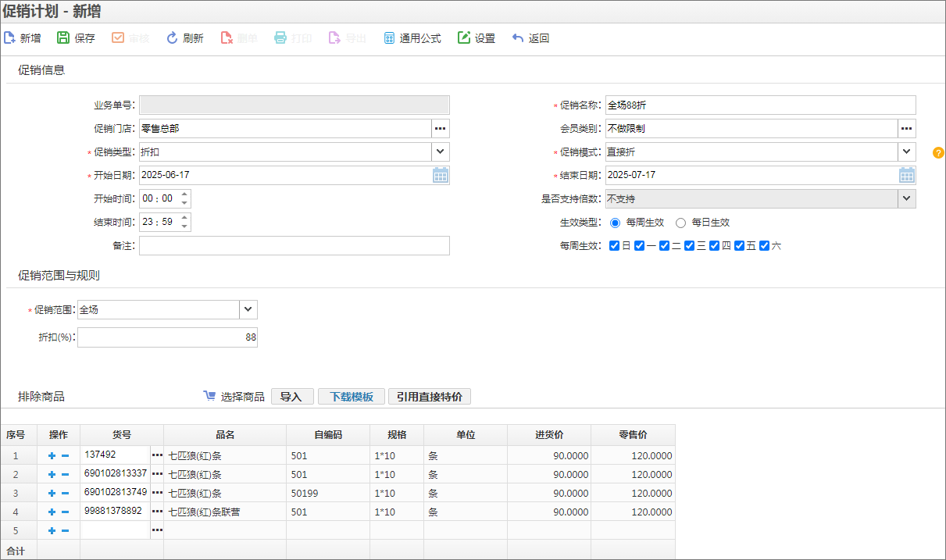The width and height of the screenshot is (946, 560).
Task: Select the 每周生效 radio option
Action: point(616,223)
